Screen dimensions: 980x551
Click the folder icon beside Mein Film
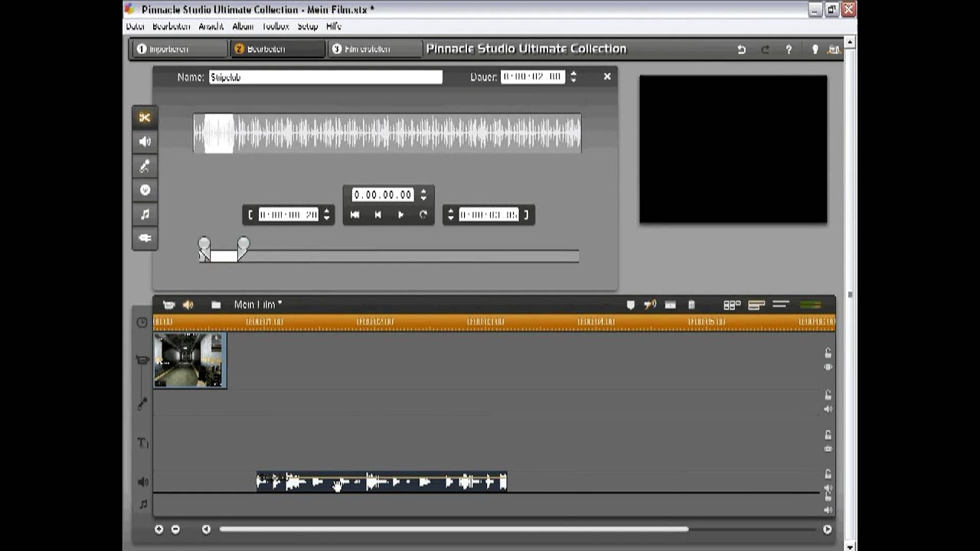pyautogui.click(x=216, y=305)
